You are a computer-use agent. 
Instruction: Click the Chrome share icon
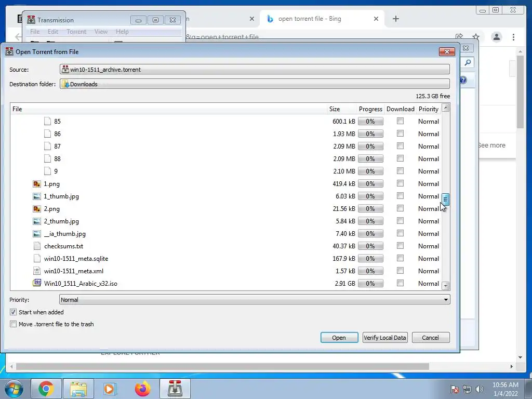pos(459,37)
